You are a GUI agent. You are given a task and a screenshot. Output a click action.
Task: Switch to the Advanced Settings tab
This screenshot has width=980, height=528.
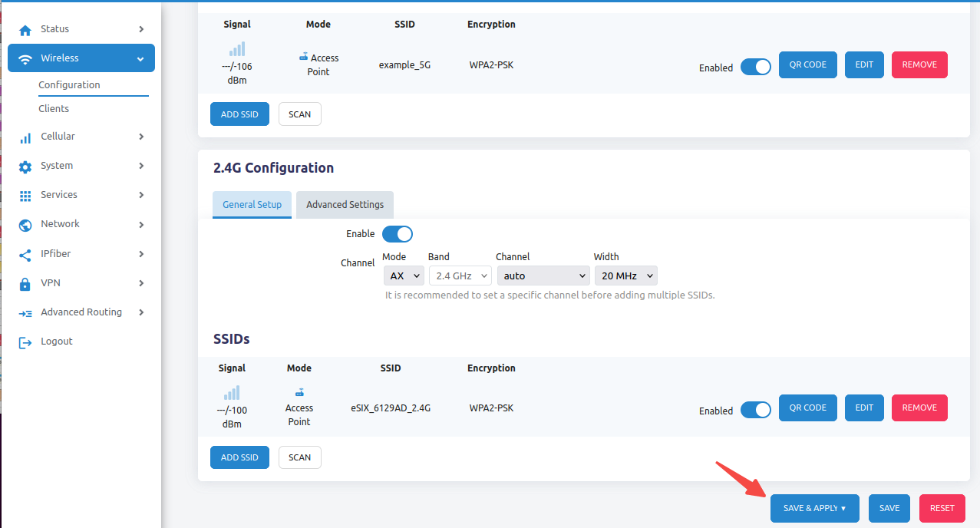tap(345, 205)
